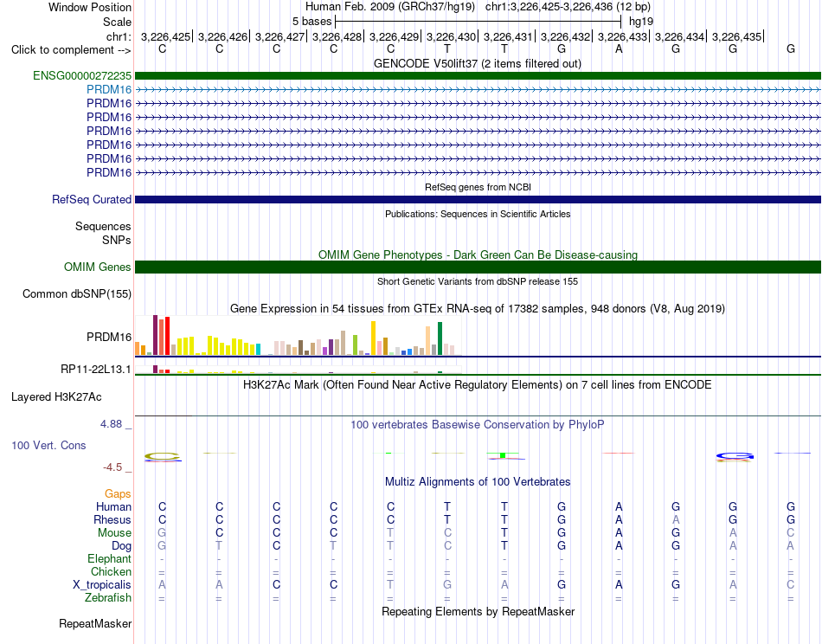Click the 3,226,430 position label
Image resolution: width=822 pixels, height=644 pixels.
(451, 36)
